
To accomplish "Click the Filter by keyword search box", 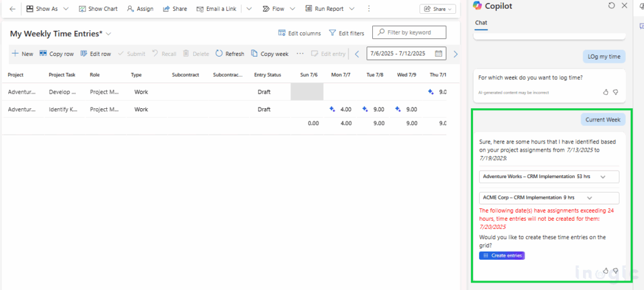I will (409, 32).
